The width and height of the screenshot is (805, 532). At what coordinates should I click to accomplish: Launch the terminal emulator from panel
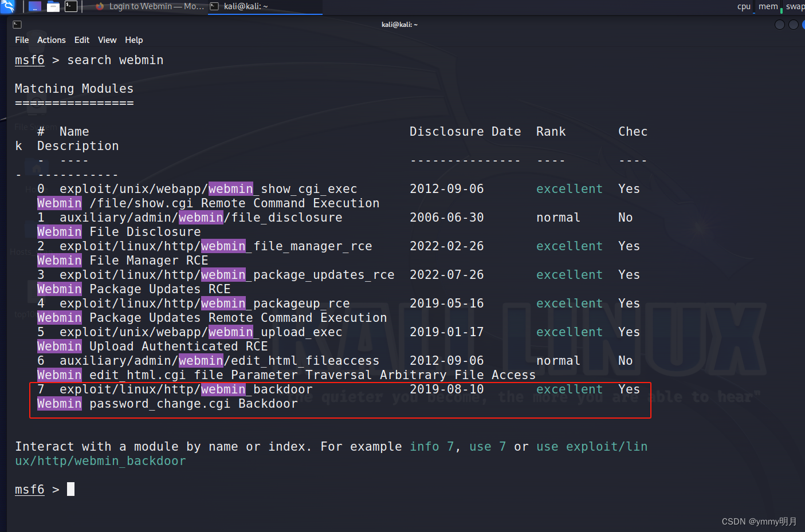[x=71, y=6]
